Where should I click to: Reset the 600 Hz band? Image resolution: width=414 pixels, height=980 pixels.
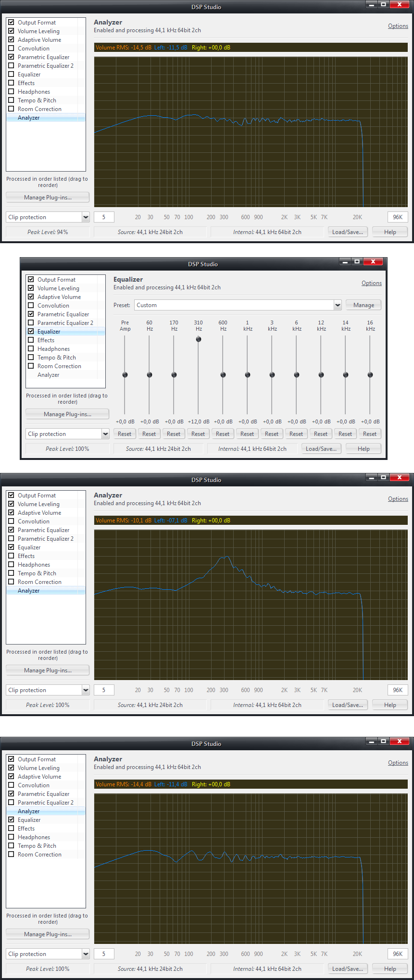(223, 434)
